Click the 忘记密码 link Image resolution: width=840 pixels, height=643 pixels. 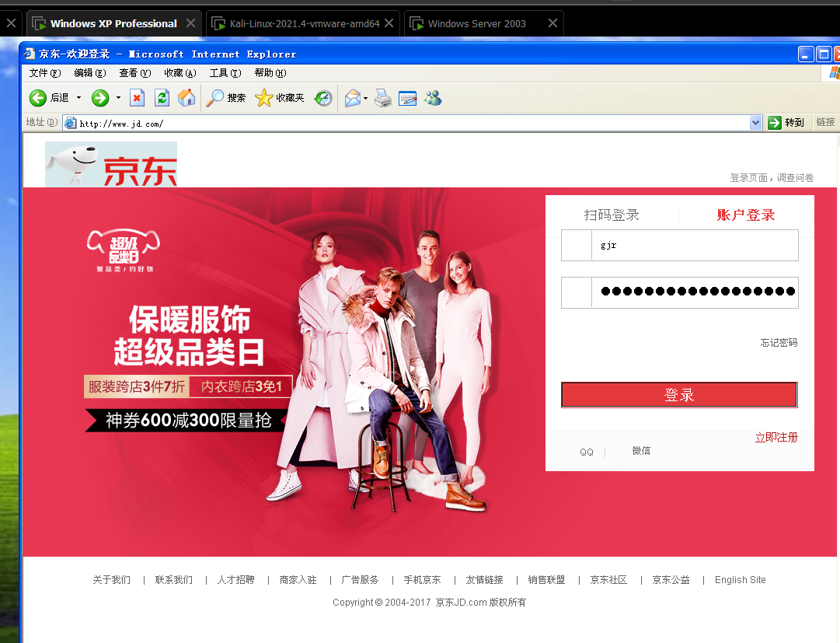[779, 343]
